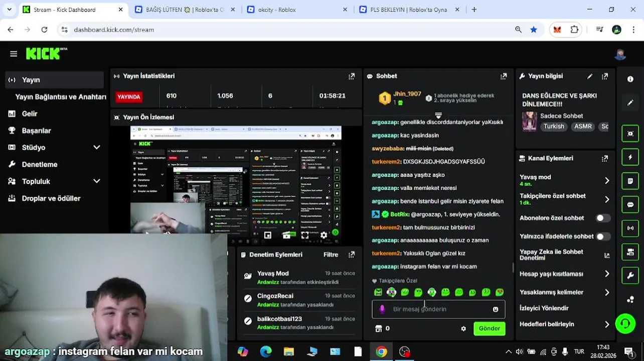Screen dimensions: 644x361
Task: Open chat settings gear icon
Action: pyautogui.click(x=463, y=329)
